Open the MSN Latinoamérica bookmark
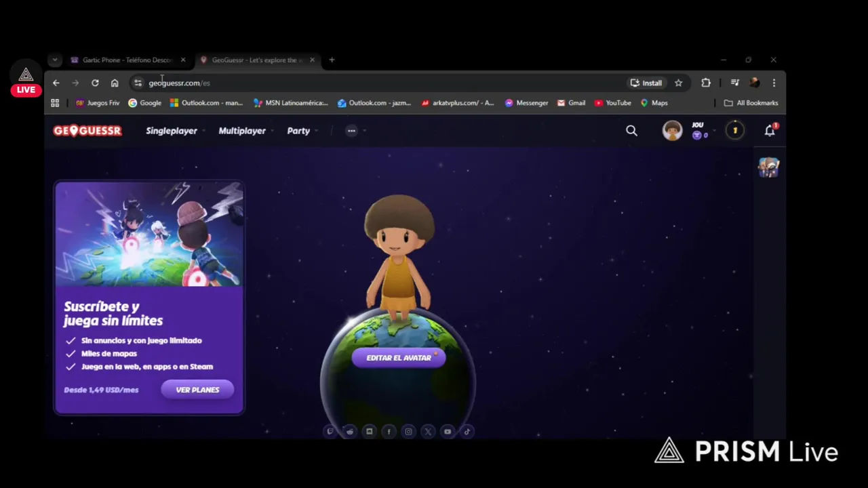Image resolution: width=868 pixels, height=488 pixels. pyautogui.click(x=291, y=103)
